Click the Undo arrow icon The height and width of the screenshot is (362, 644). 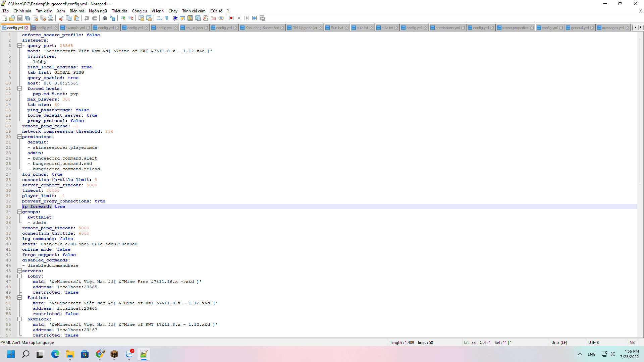pos(87,18)
